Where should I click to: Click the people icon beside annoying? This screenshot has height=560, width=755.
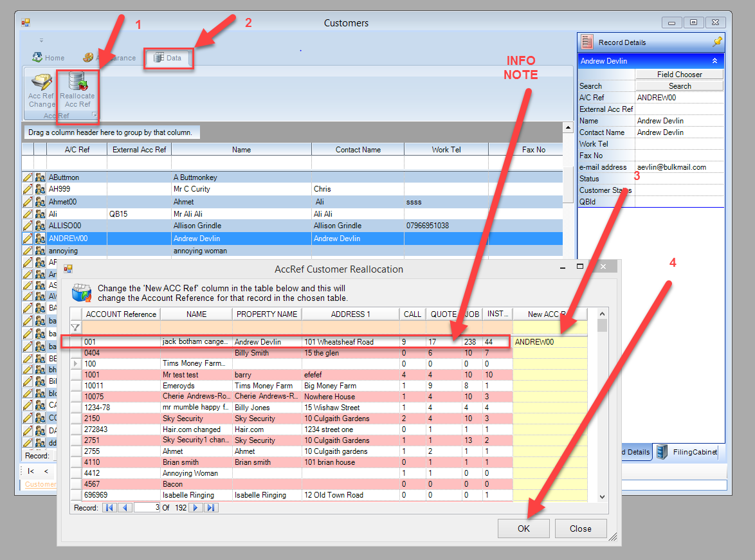41,251
